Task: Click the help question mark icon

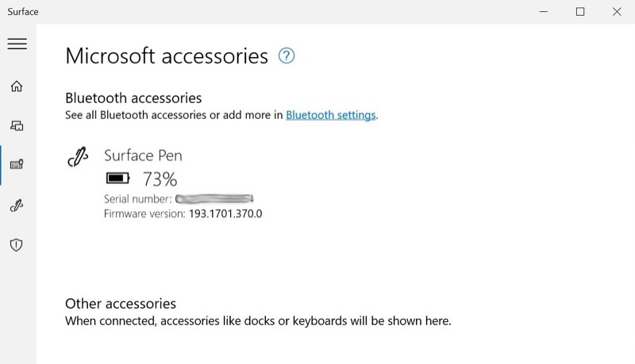Action: pyautogui.click(x=287, y=56)
